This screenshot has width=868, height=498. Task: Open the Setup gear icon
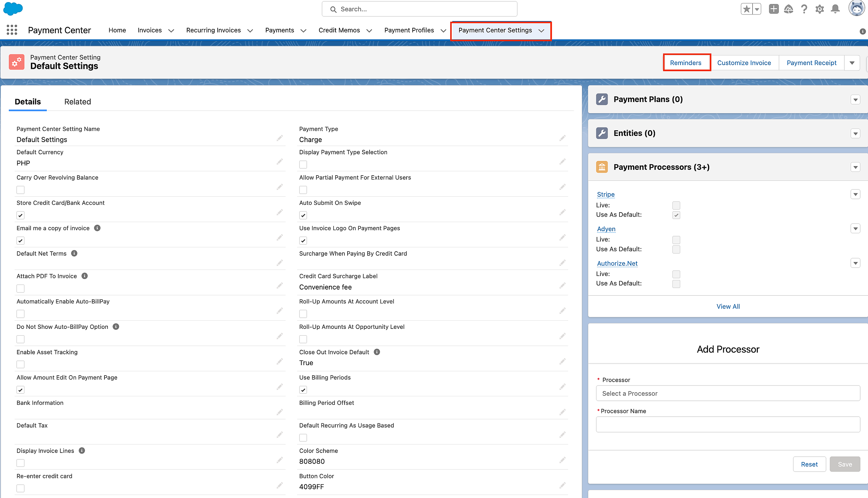tap(820, 9)
